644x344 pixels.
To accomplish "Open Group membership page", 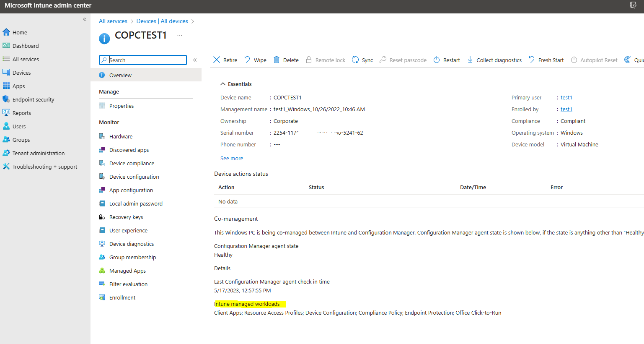I will pos(132,257).
